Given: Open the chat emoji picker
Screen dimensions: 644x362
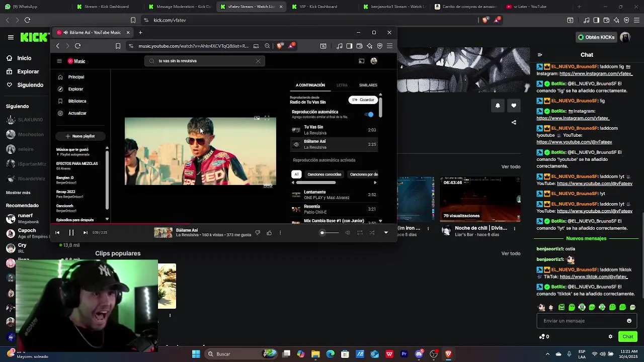Looking at the screenshot, I should pyautogui.click(x=629, y=321).
